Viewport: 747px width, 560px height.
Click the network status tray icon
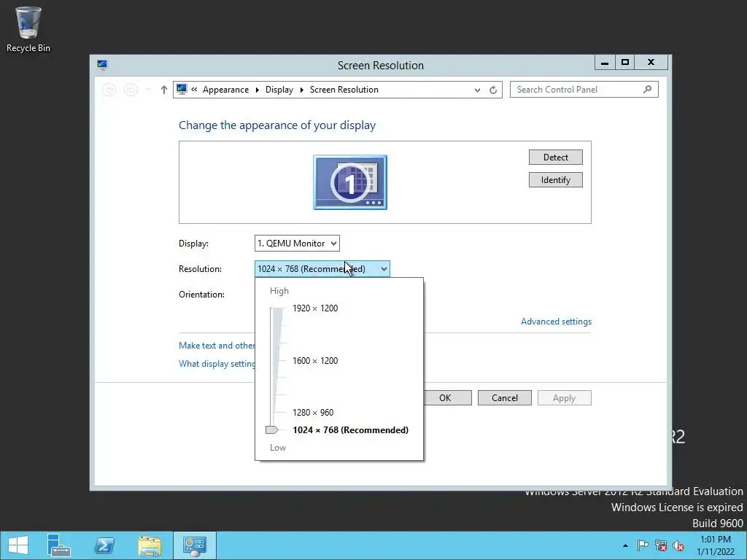pos(661,545)
